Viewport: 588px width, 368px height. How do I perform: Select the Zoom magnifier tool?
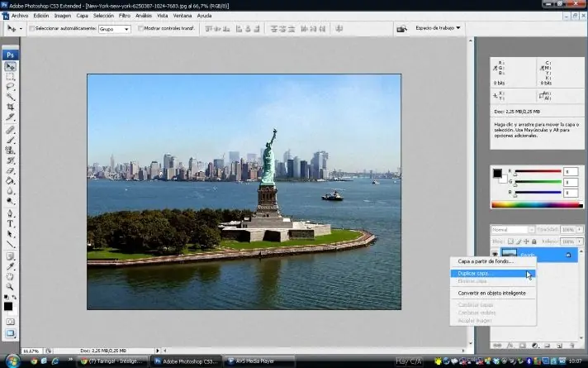11,287
